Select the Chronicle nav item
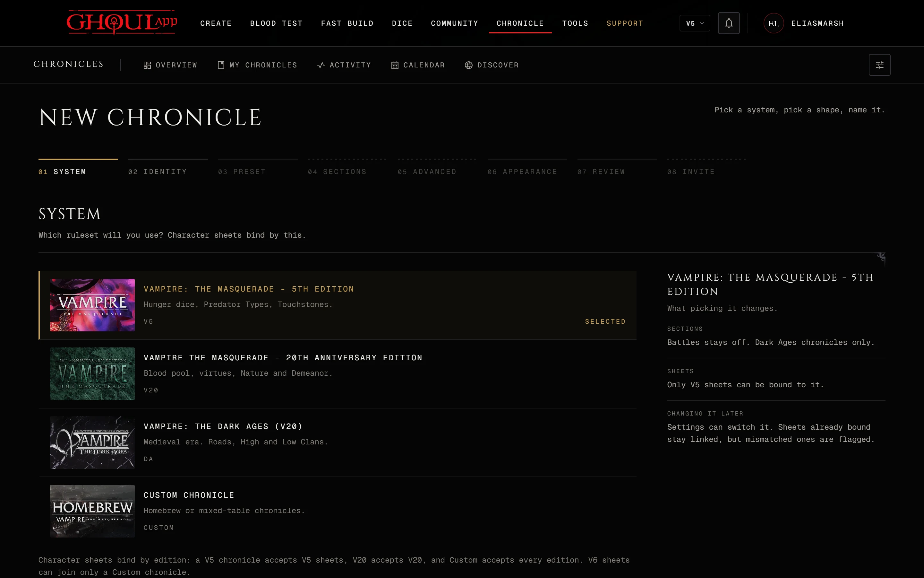 pyautogui.click(x=520, y=23)
